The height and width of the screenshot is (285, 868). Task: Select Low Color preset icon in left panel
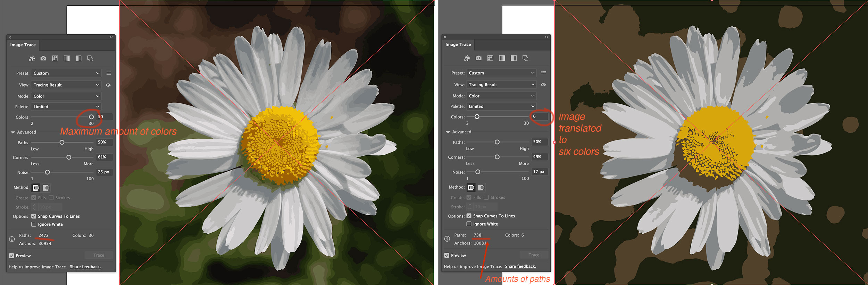[55, 59]
